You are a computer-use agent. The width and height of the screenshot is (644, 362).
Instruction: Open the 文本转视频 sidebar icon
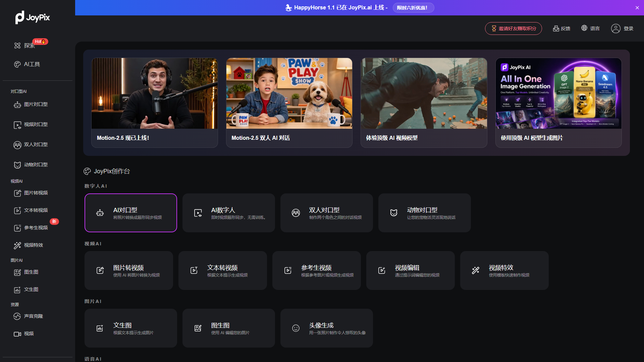(x=17, y=210)
